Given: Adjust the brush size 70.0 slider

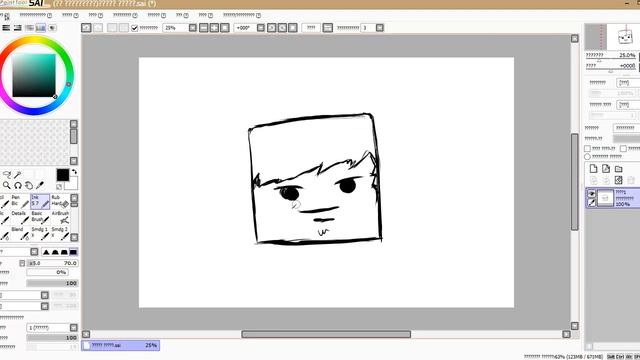Looking at the screenshot, I should [53, 263].
